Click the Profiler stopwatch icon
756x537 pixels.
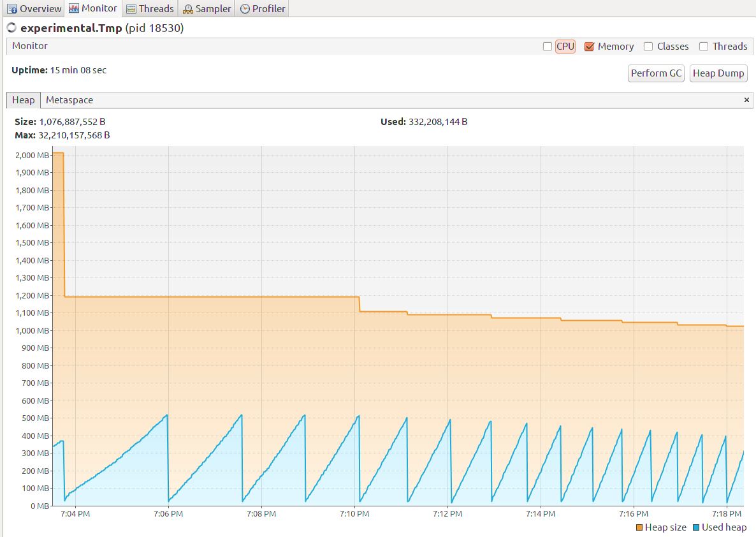click(x=245, y=9)
